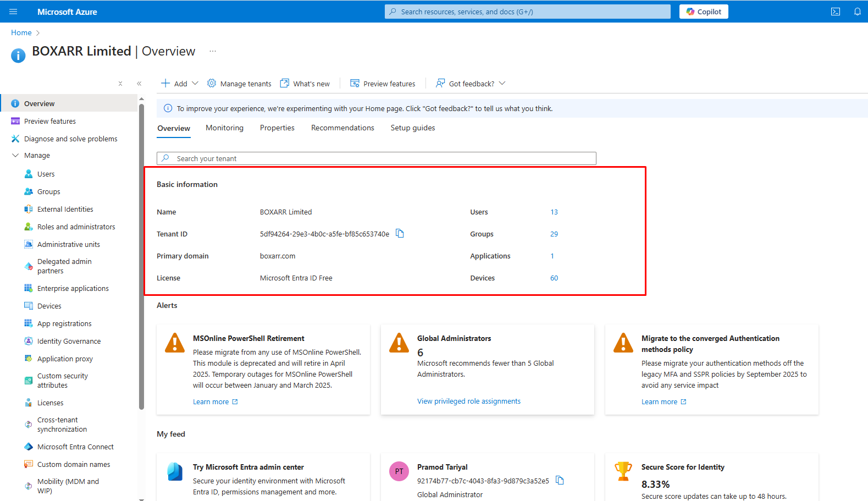Click External Identities icon
The image size is (868, 501).
(29, 209)
